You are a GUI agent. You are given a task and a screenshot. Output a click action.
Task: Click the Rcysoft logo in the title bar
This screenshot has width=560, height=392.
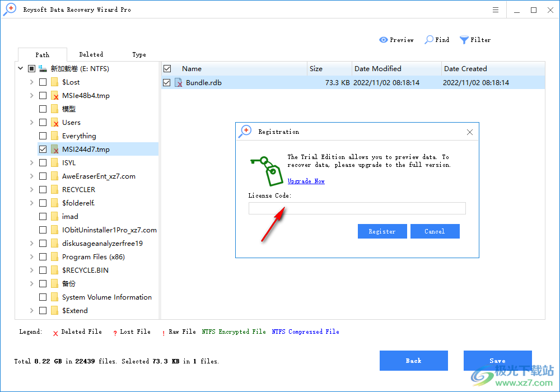(10, 9)
